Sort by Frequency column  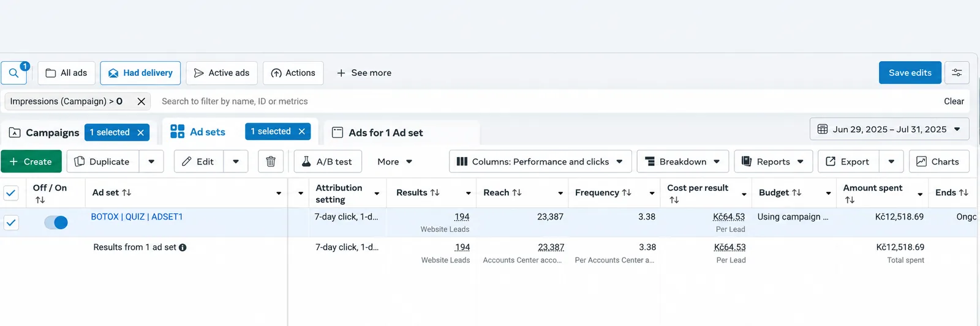627,193
